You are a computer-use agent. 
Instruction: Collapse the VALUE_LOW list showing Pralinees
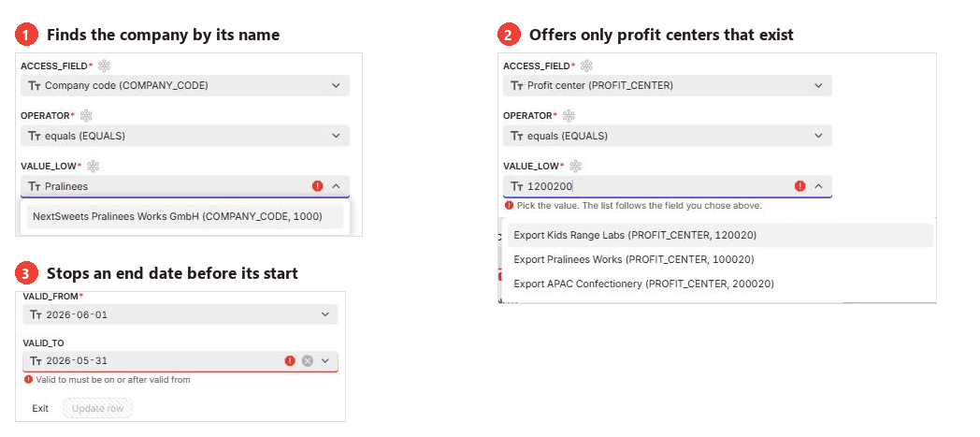coord(336,186)
